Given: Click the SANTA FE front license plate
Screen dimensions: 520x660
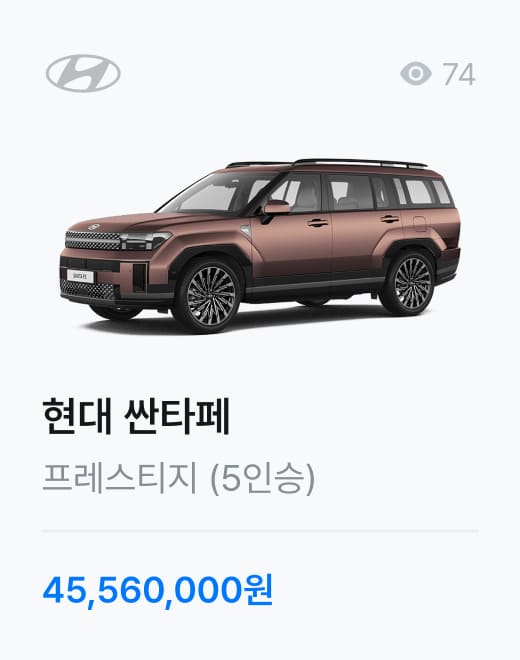Looking at the screenshot, I should coord(80,277).
